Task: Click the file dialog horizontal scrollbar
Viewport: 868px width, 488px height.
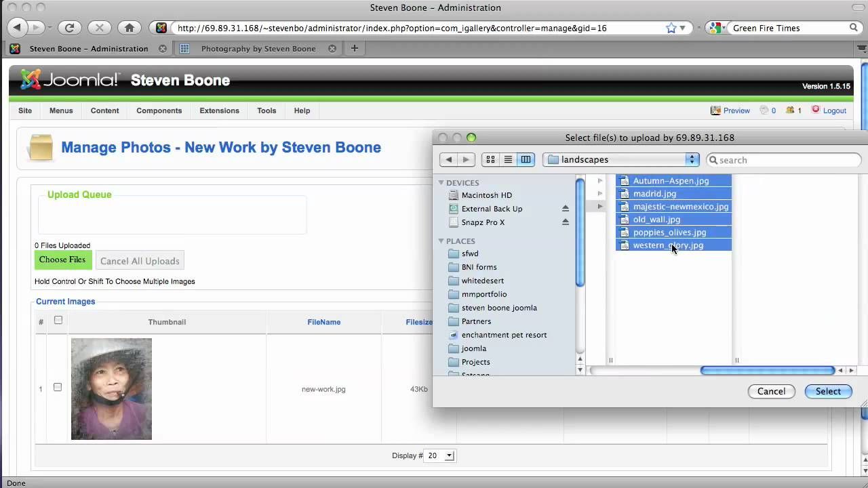Action: point(767,370)
